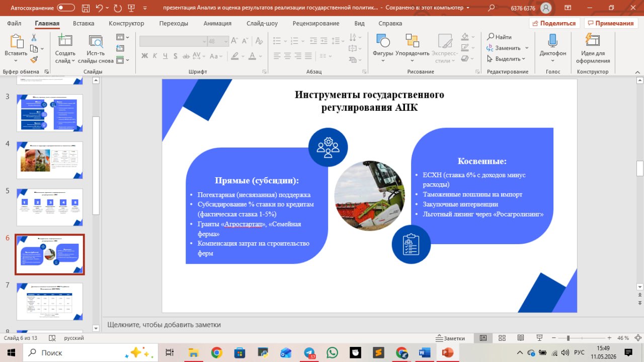
Task: Open Task View on the taskbar
Action: point(170,353)
